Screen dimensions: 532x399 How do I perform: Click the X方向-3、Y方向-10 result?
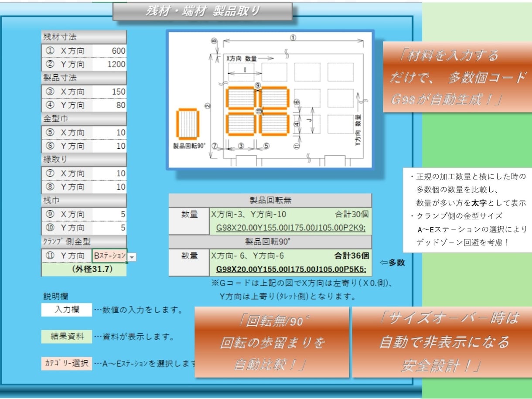(249, 215)
